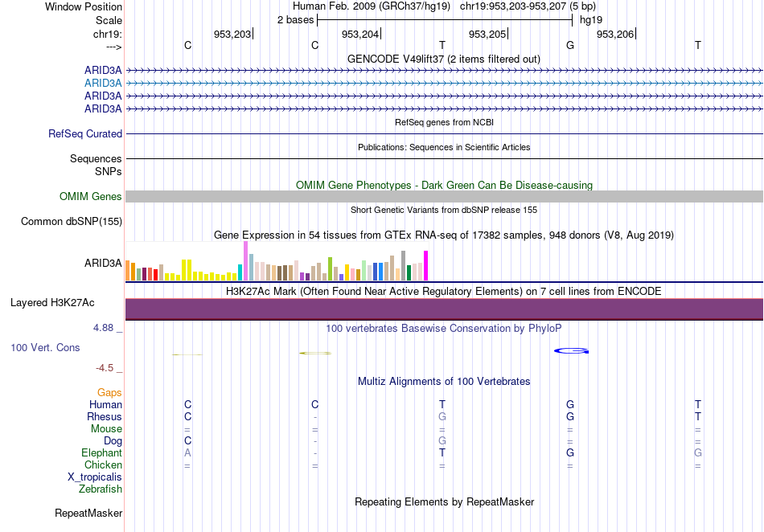764x532 pixels.
Task: Click the RepeatMasker track label
Action: point(88,513)
